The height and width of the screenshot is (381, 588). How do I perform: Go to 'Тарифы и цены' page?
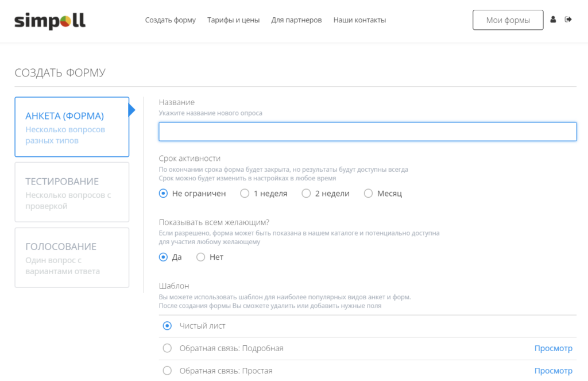click(x=233, y=20)
